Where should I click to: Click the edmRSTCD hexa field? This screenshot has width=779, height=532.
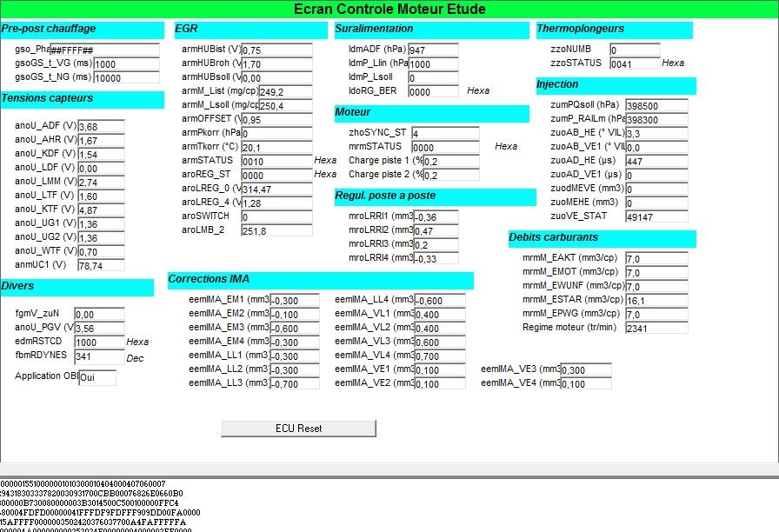point(99,342)
